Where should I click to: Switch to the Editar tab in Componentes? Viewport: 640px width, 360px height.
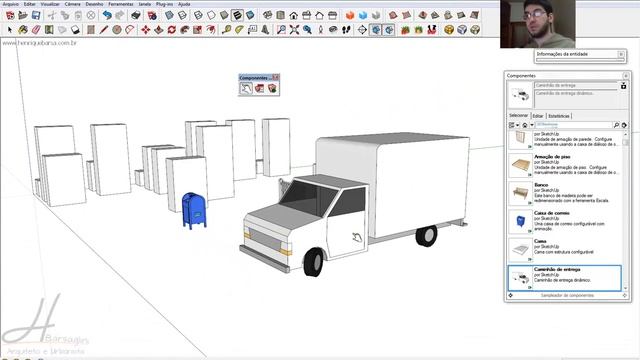[x=538, y=116]
